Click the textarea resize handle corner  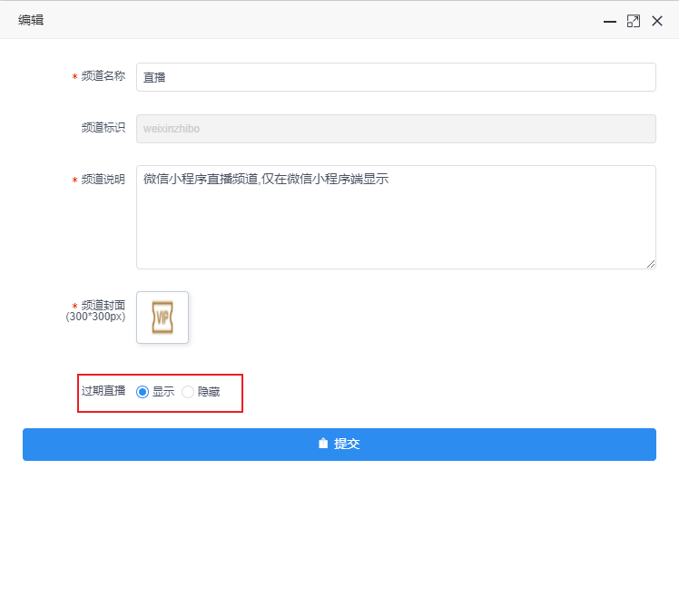pos(651,264)
